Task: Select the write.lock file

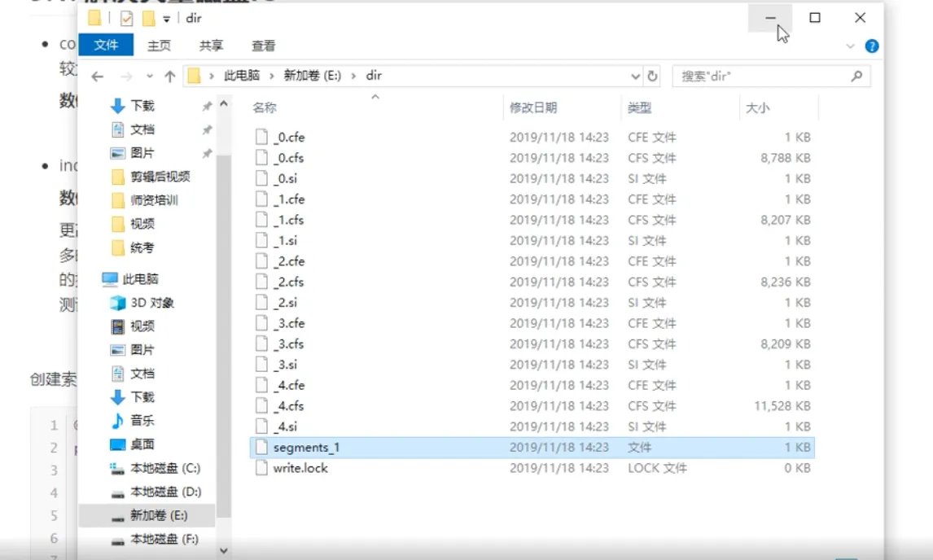Action: (300, 468)
